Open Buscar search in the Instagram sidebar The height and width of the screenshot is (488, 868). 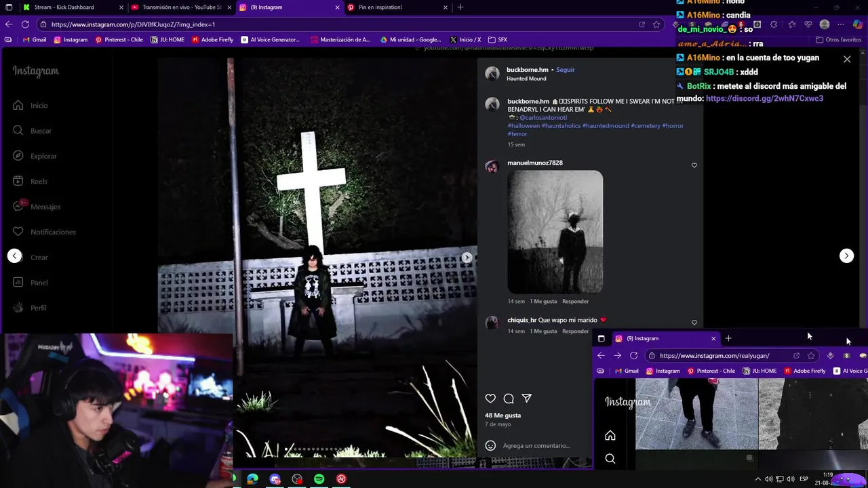point(33,131)
